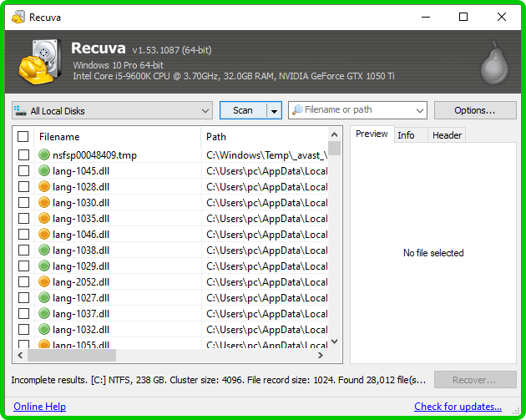
Task: Click the magnifier icon in filter box
Action: 297,109
